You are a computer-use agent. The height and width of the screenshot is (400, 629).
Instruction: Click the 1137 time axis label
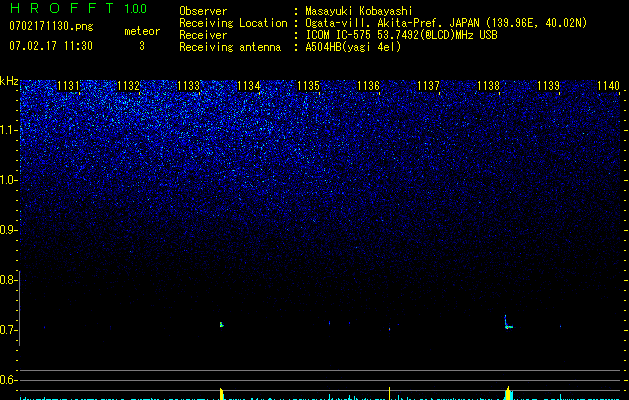428,86
